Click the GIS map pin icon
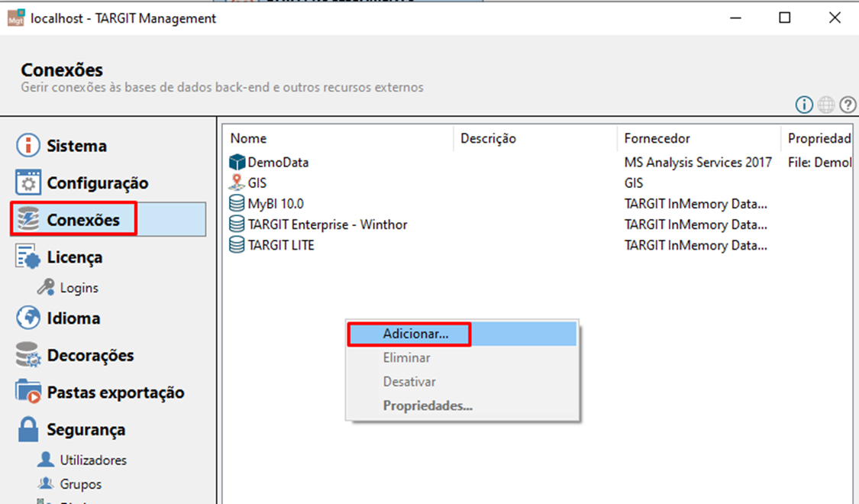Screen dimensions: 859x504 (237, 183)
